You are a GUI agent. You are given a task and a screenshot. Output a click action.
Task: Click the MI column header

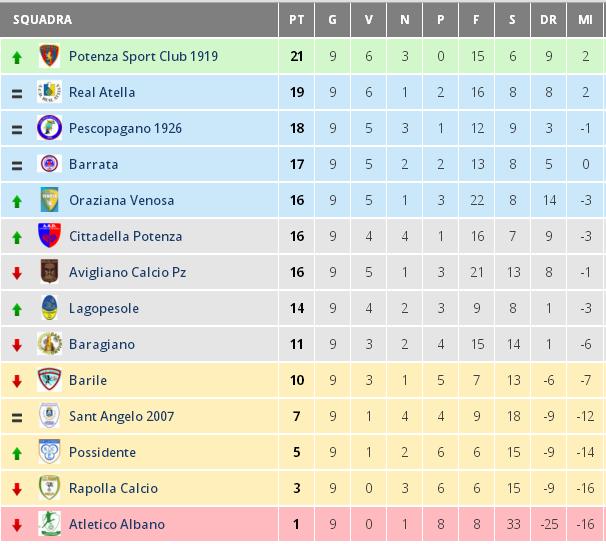[585, 19]
